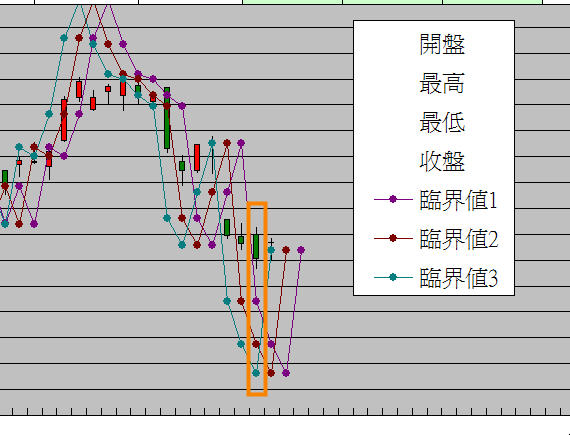Click the last purple 臨界值1 data point at far right

click(301, 250)
